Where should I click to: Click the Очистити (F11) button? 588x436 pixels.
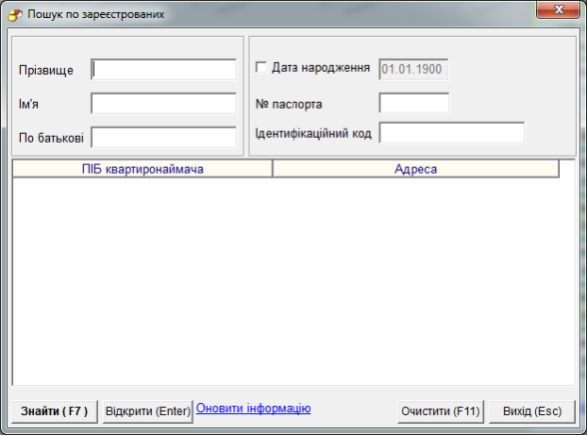point(441,411)
